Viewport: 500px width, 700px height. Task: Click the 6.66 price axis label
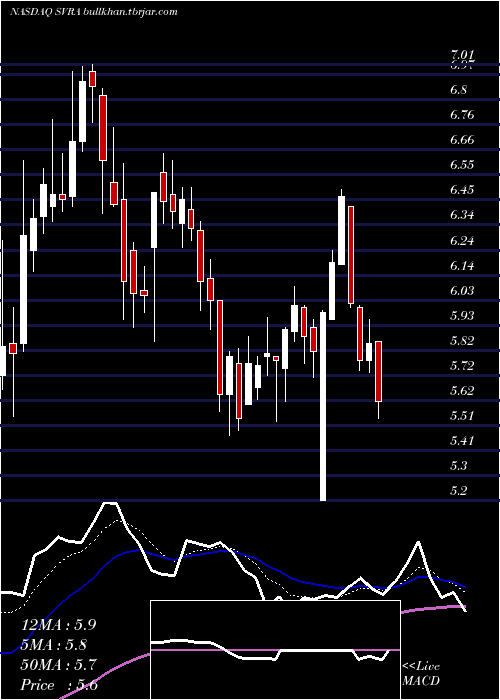[462, 140]
